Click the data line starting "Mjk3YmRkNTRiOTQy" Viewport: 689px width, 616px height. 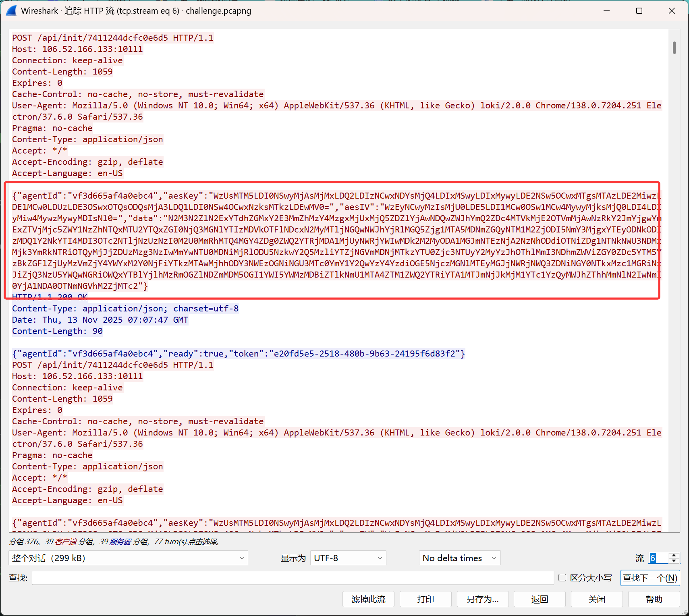(337, 252)
